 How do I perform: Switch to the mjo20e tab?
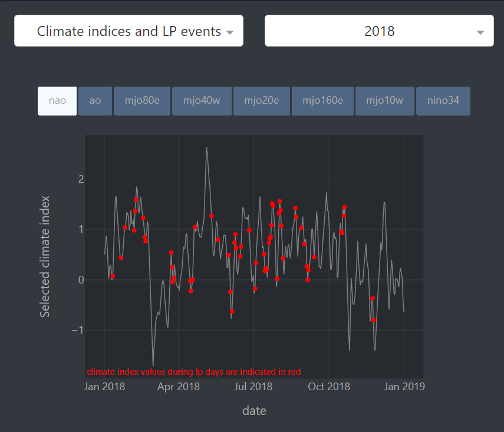coord(262,101)
